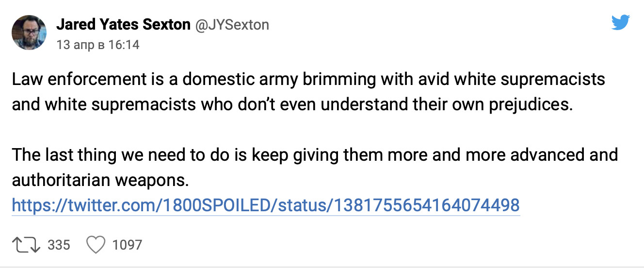Click the Twitter bird logo icon

tap(620, 22)
